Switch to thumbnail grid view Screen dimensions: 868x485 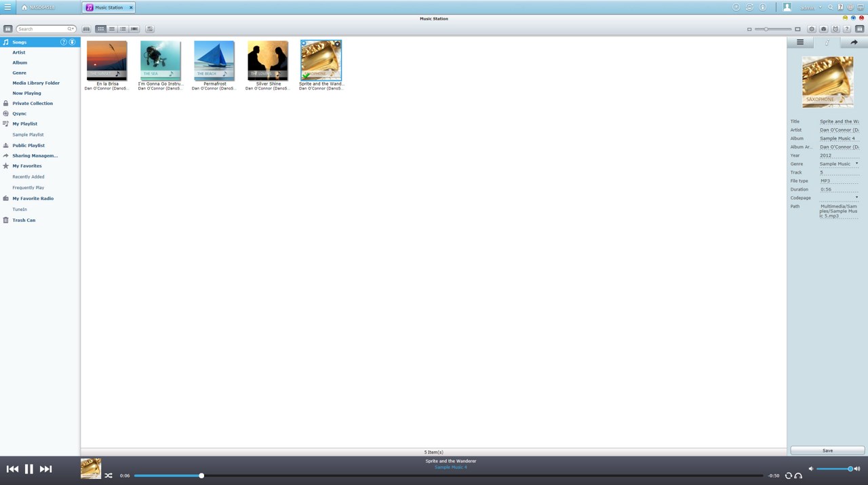click(100, 29)
